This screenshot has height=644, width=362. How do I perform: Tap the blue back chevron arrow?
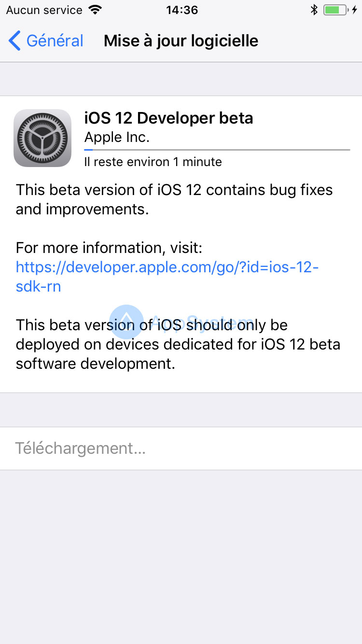[x=14, y=41]
